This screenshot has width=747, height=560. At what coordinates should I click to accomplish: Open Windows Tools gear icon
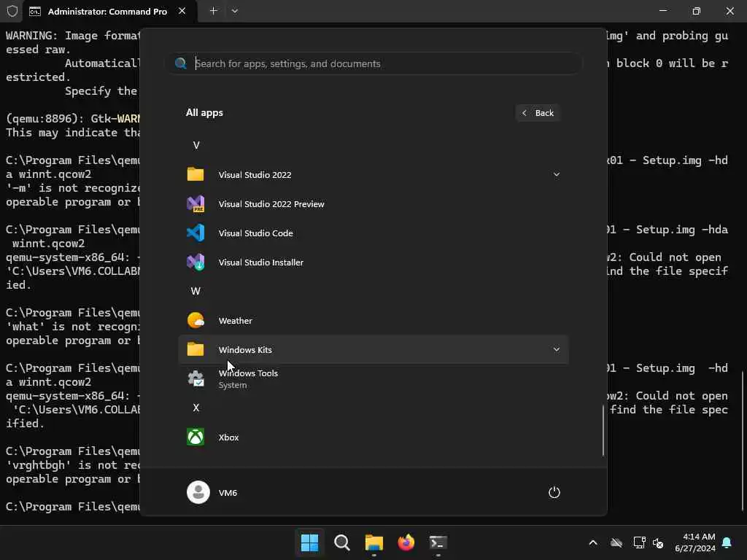tap(196, 378)
